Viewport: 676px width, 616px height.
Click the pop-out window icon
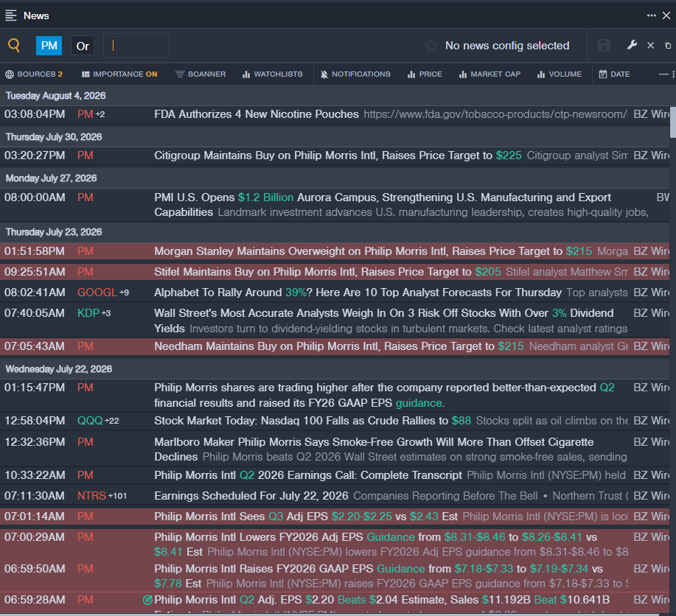click(668, 45)
